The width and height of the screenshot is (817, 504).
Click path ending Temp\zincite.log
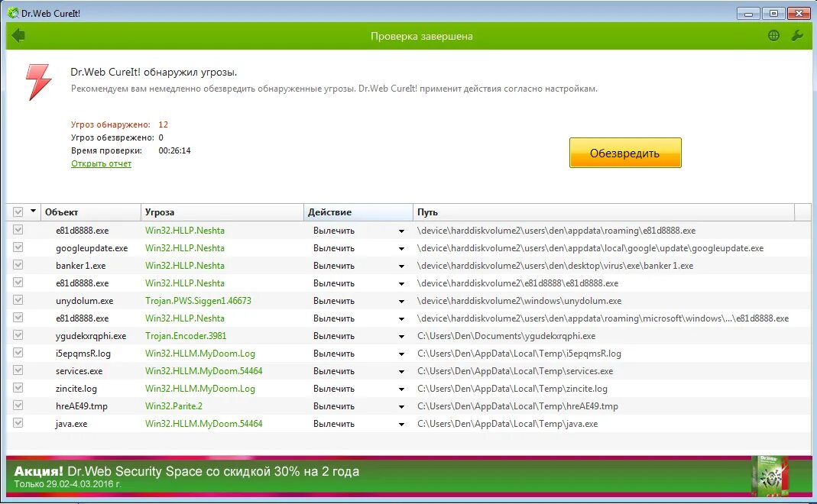(x=512, y=389)
